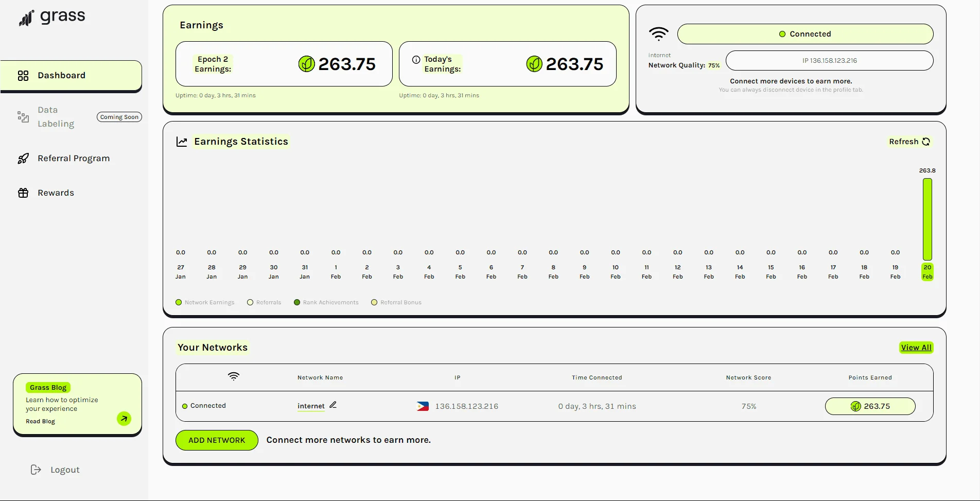Click the Grass Blog tag

48,388
